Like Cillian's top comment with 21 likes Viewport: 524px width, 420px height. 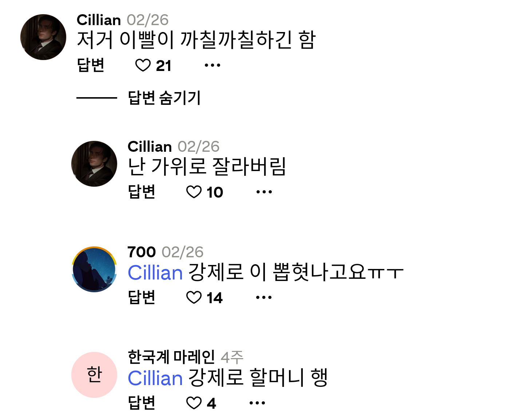143,66
